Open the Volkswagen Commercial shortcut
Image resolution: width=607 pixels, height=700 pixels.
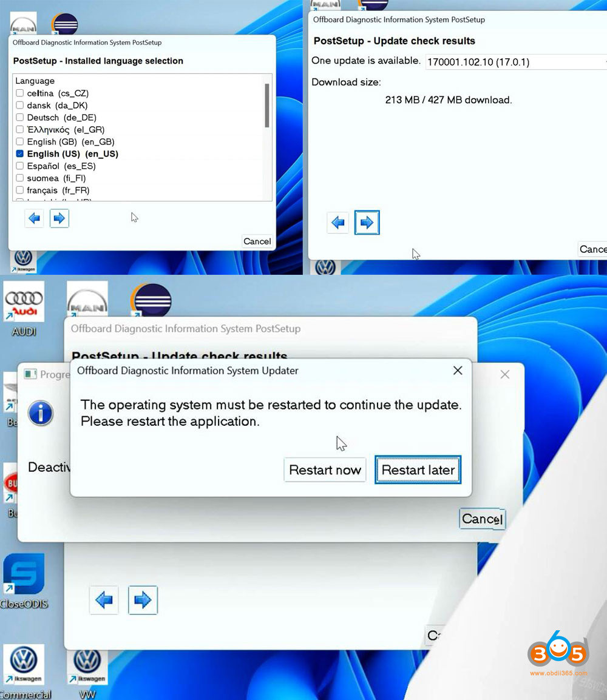click(23, 664)
